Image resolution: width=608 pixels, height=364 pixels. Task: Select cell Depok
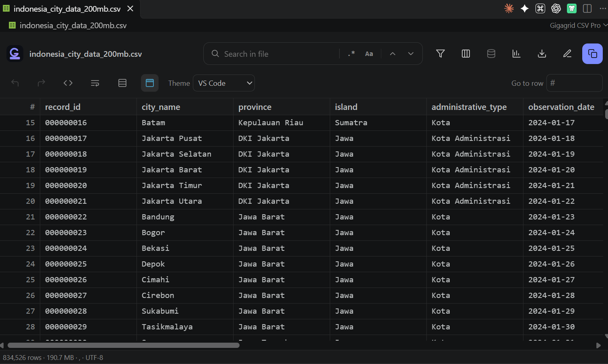click(185, 264)
